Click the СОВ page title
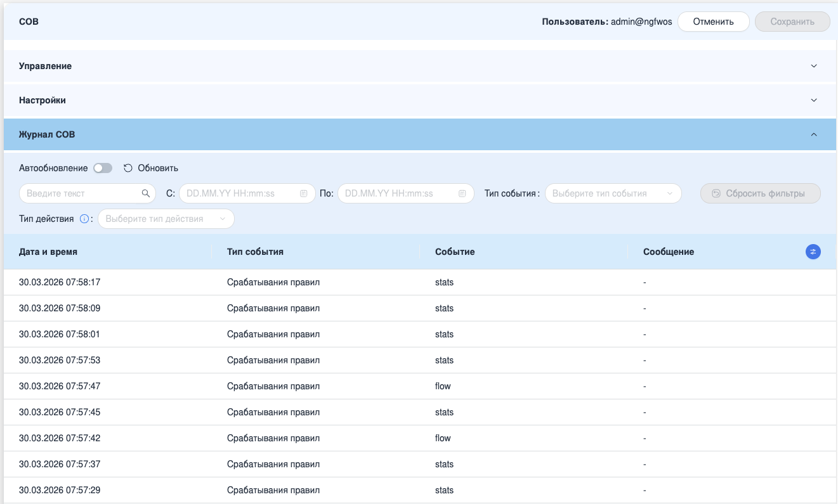Screen dimensions: 838x504 click(x=29, y=22)
